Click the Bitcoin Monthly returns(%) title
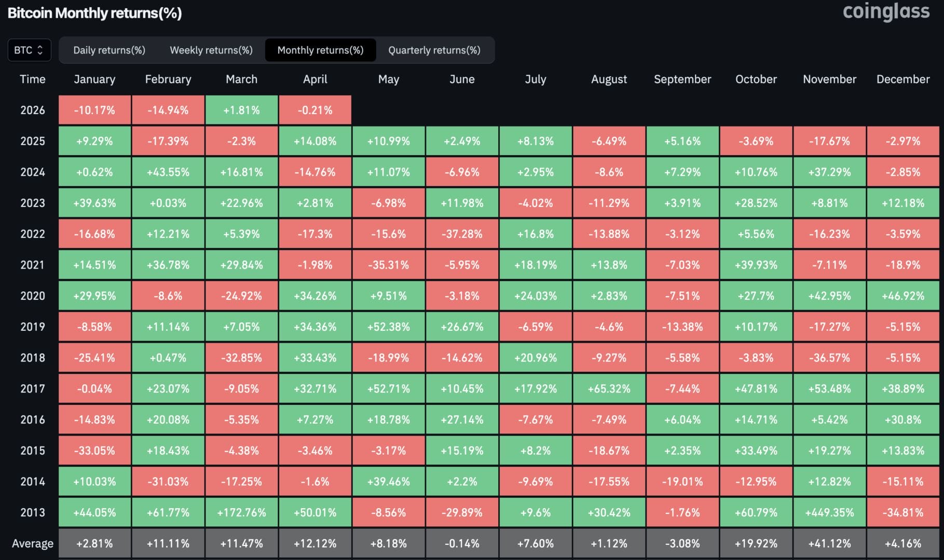The image size is (944, 560). click(x=94, y=13)
